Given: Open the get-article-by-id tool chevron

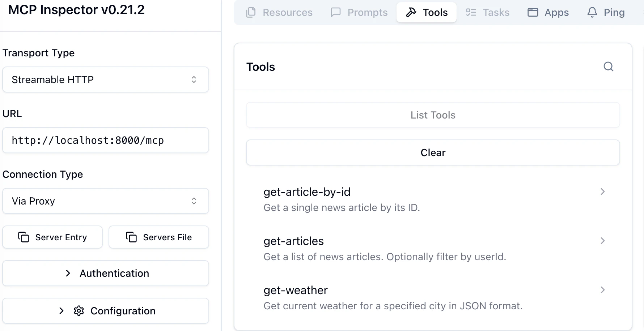Looking at the screenshot, I should tap(602, 192).
